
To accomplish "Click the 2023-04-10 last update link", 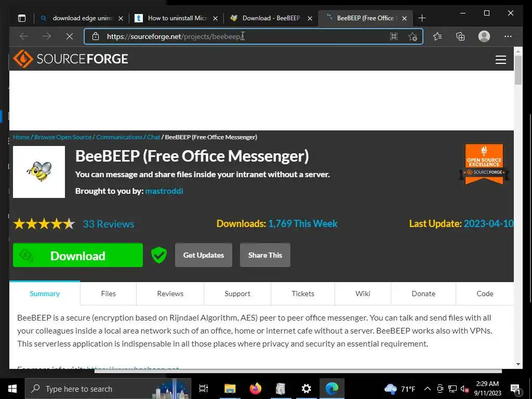I will pos(488,223).
